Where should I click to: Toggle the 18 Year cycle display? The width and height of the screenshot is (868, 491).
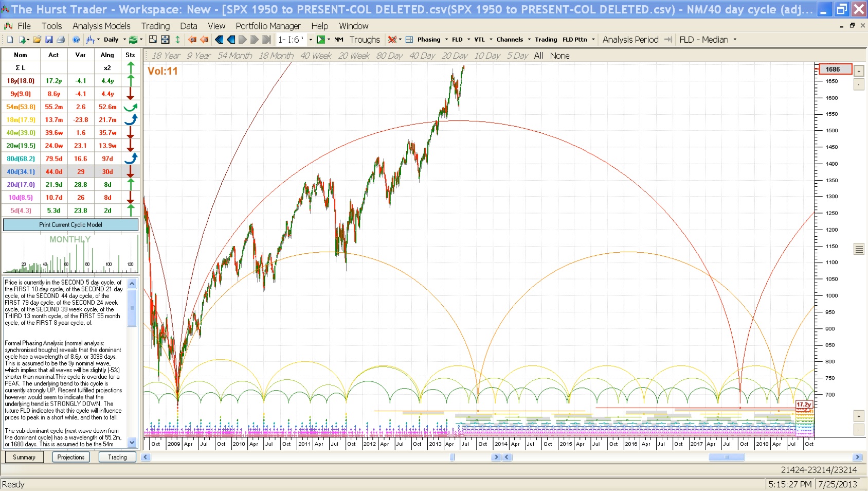[x=166, y=56]
